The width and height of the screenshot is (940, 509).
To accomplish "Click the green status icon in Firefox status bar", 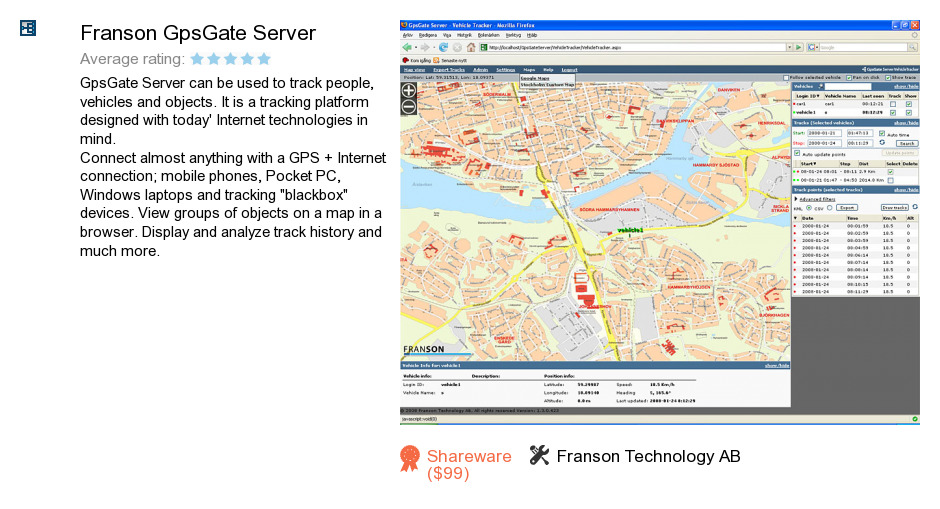I will tap(915, 419).
